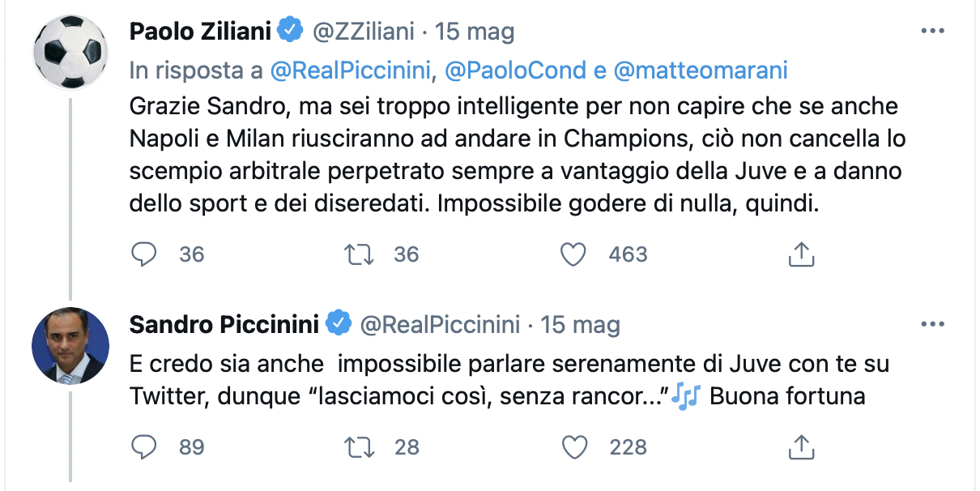Open more options on Piccinini's tweet
Image resolution: width=980 pixels, height=491 pixels.
933,323
